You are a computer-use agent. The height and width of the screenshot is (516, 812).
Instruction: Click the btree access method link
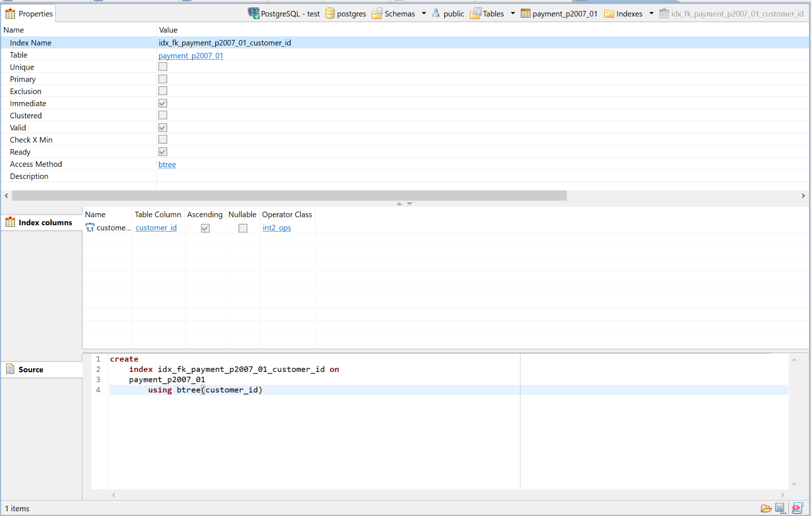tap(167, 164)
